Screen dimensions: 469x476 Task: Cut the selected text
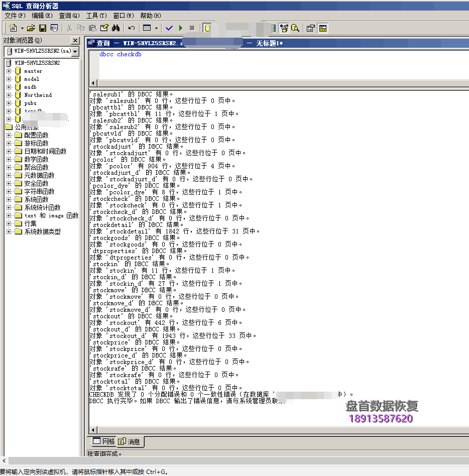pyautogui.click(x=69, y=28)
